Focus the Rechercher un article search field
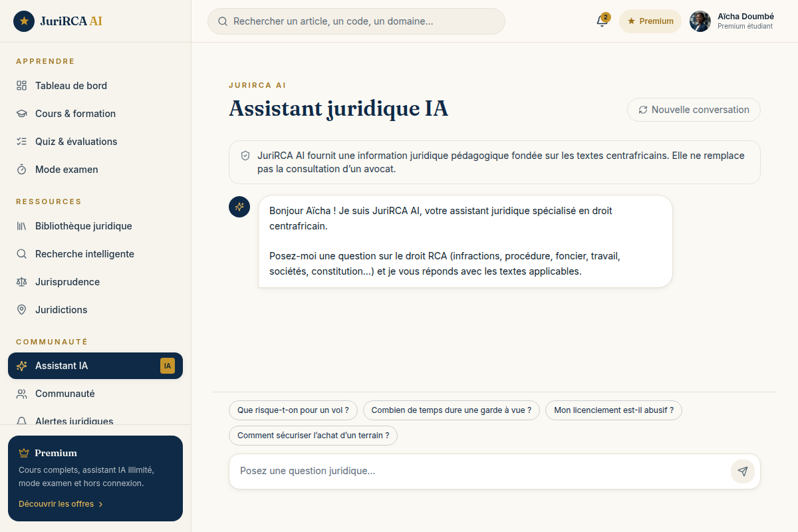 tap(356, 21)
